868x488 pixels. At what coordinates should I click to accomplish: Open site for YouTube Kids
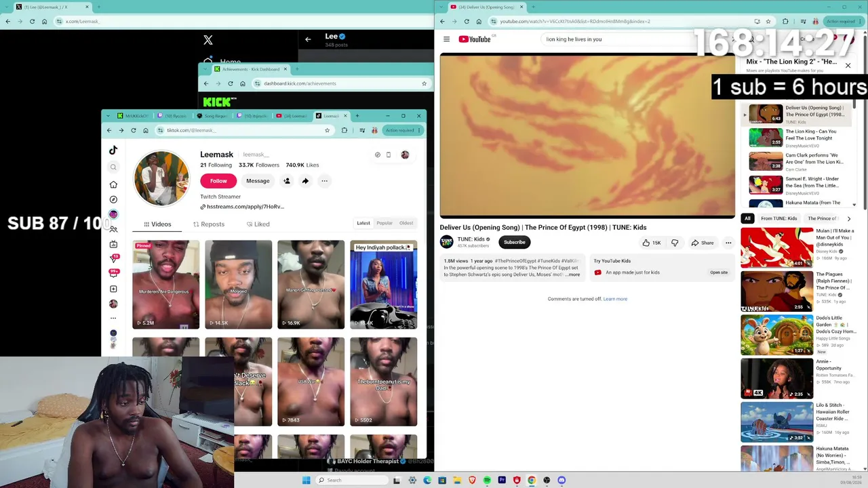tap(719, 272)
